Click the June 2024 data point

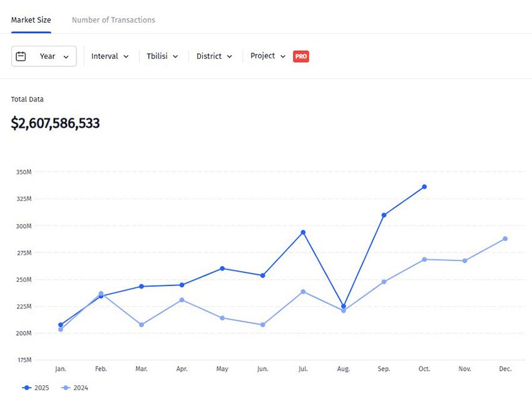[x=263, y=324]
